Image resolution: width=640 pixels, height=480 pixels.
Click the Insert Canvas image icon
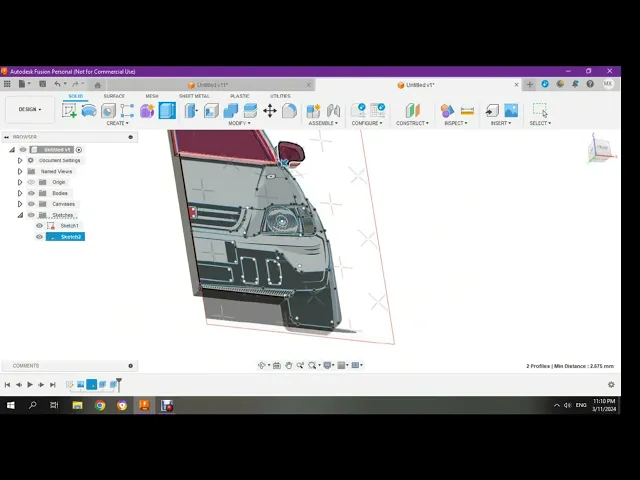click(511, 110)
